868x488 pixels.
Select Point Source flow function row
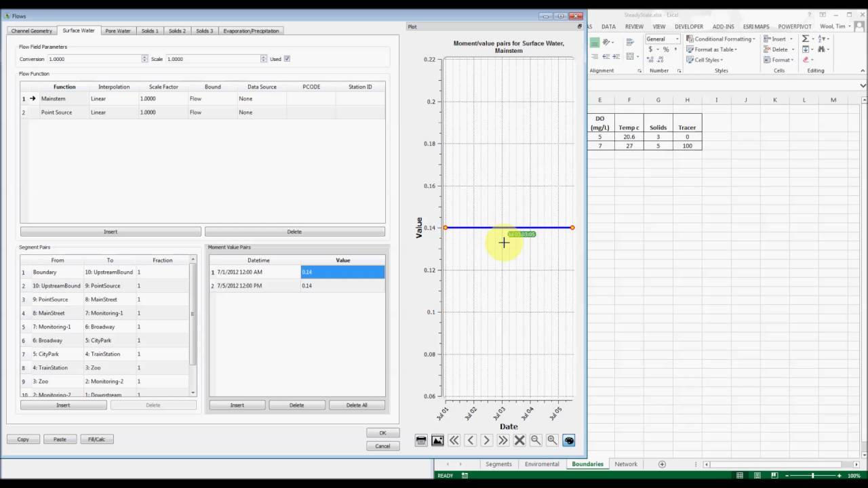202,113
